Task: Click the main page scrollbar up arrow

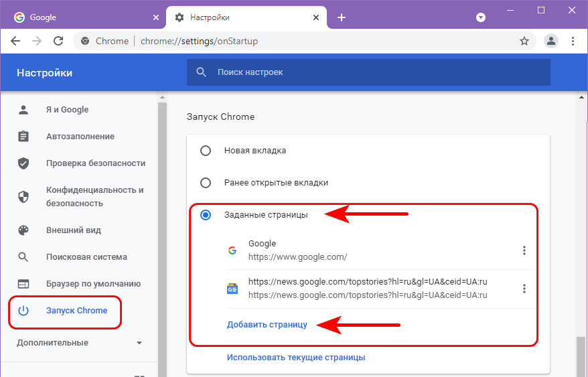Action: (581, 98)
